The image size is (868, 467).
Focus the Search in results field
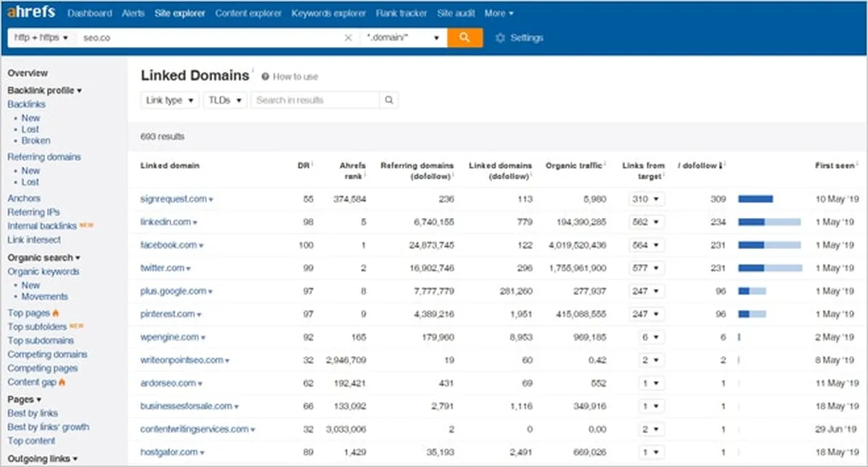pyautogui.click(x=315, y=100)
